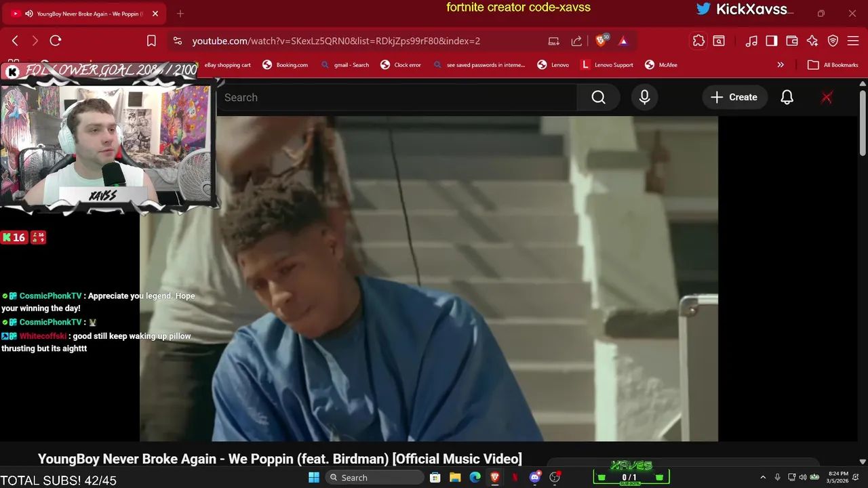
Task: Open Clock error bookmark
Action: coord(401,65)
